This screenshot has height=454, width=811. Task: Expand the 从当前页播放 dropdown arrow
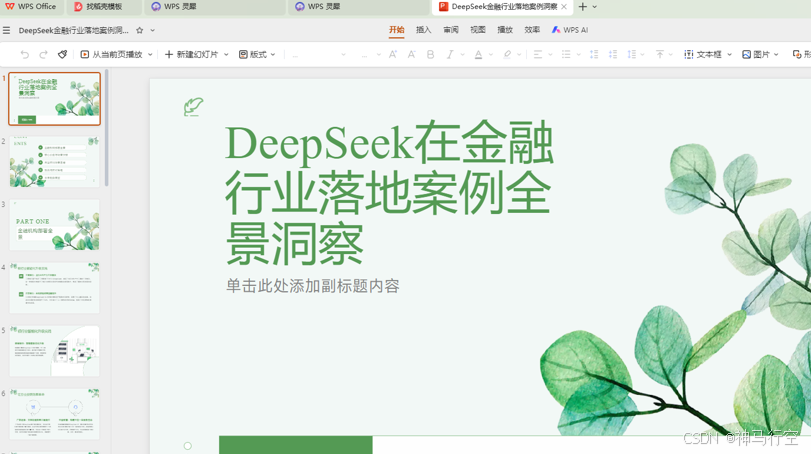[x=150, y=54]
